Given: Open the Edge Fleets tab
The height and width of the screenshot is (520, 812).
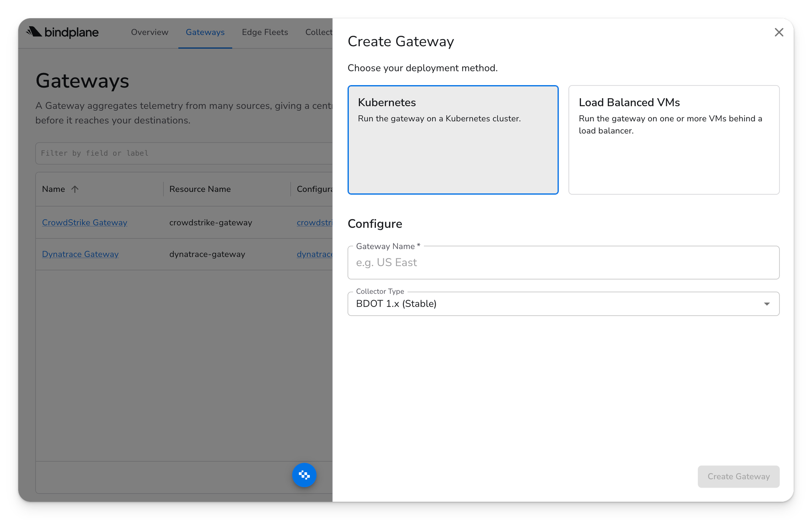Looking at the screenshot, I should [265, 32].
